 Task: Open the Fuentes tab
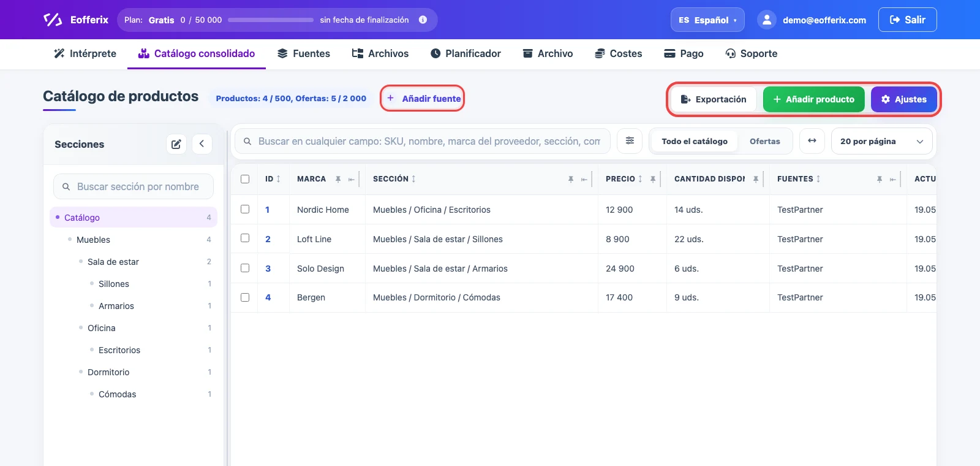[304, 53]
